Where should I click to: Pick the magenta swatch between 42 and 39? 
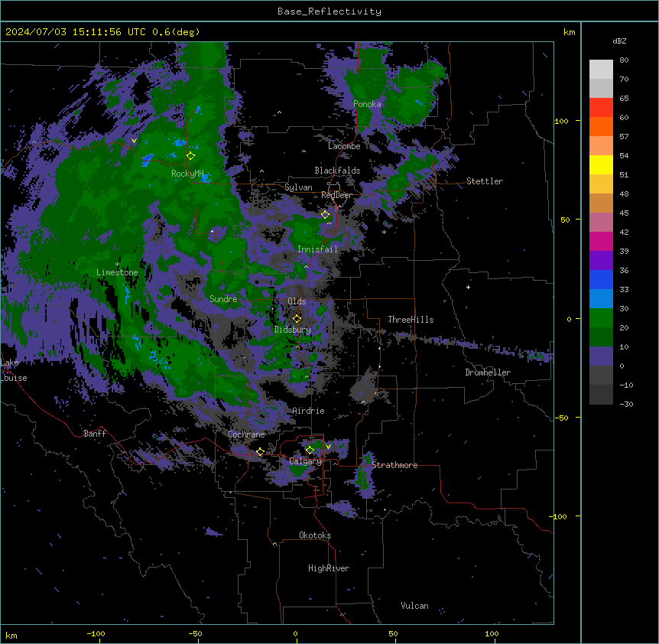601,241
